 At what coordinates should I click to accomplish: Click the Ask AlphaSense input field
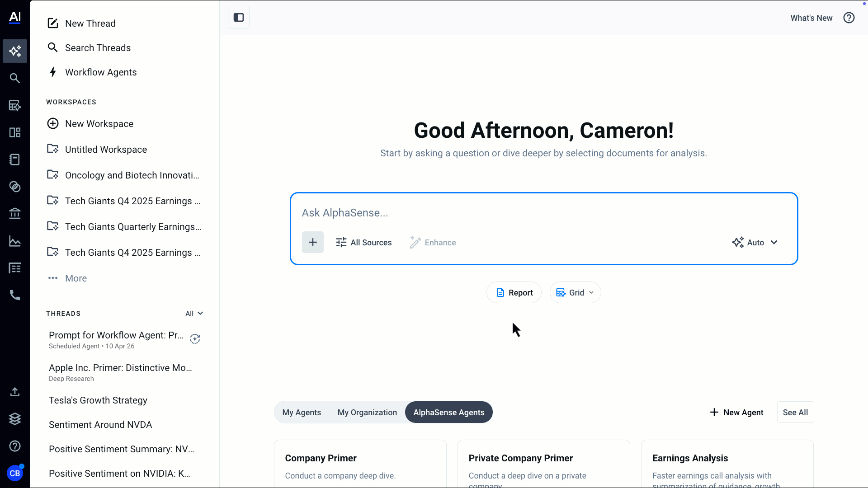click(542, 213)
